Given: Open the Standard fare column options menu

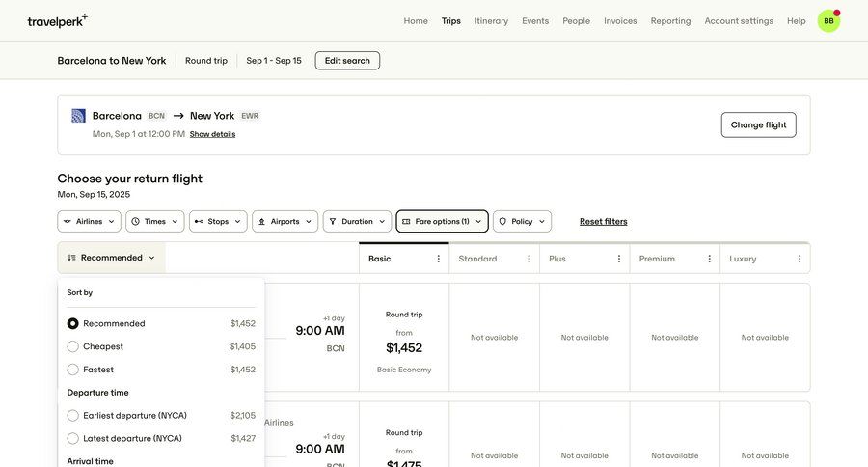Looking at the screenshot, I should 529,259.
